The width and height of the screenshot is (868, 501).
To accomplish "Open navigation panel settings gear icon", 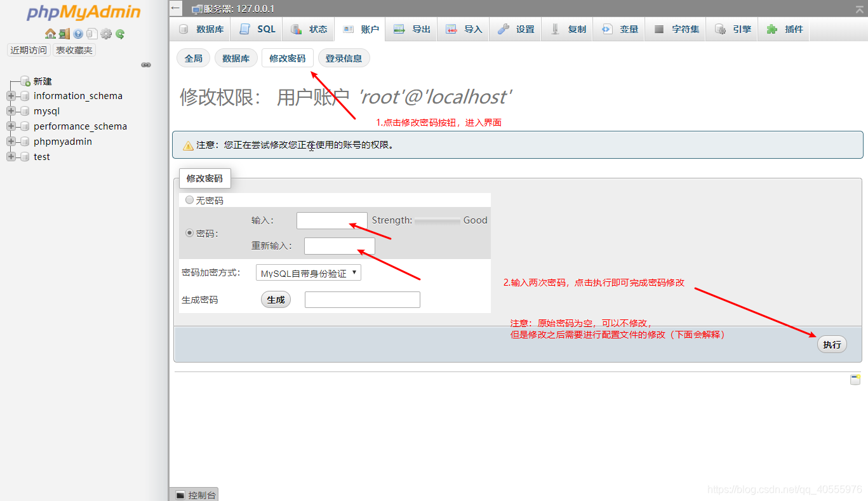I will 106,34.
